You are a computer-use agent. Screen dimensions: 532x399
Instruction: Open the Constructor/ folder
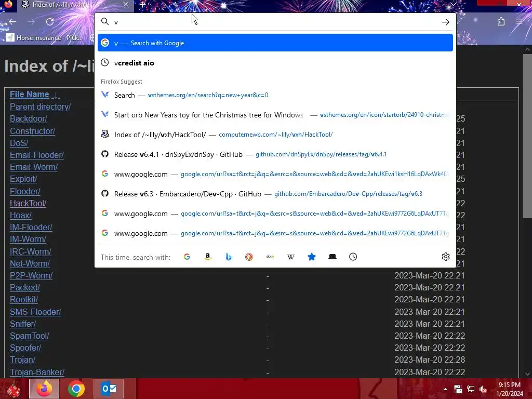32,131
